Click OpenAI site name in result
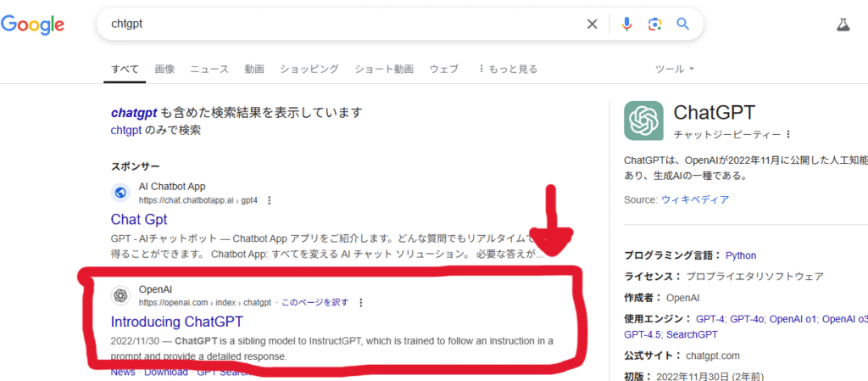868x381 pixels. (156, 289)
